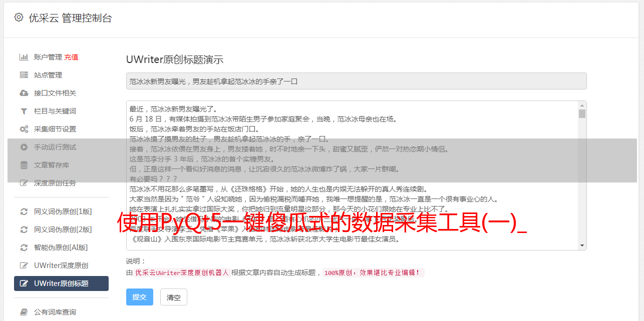Select active UWriter原创标题 item
The height and width of the screenshot is (321, 644).
[61, 283]
